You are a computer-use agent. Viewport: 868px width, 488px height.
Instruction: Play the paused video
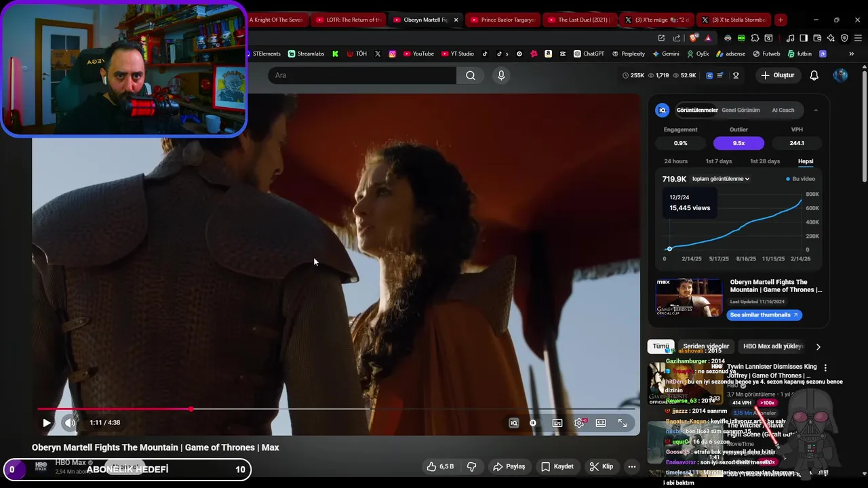click(x=46, y=423)
